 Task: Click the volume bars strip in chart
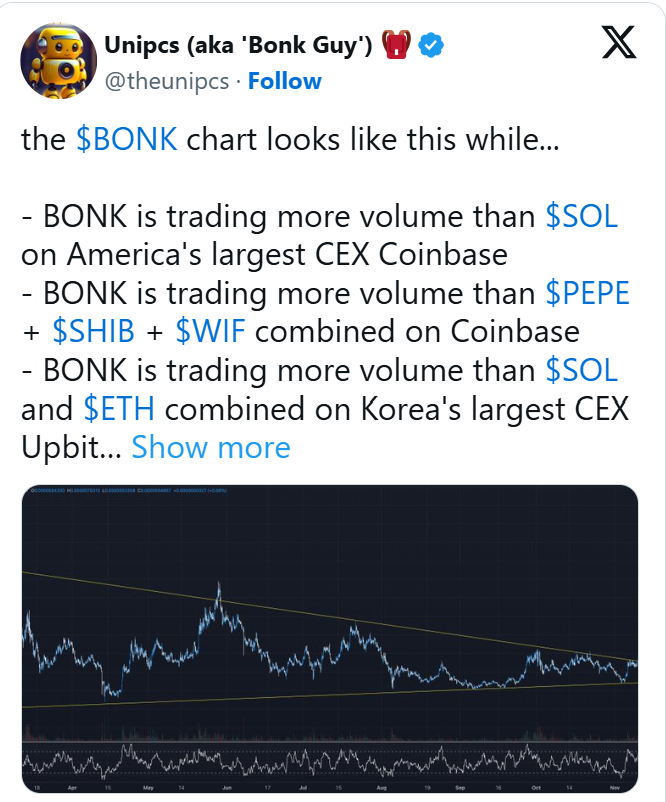[x=330, y=735]
